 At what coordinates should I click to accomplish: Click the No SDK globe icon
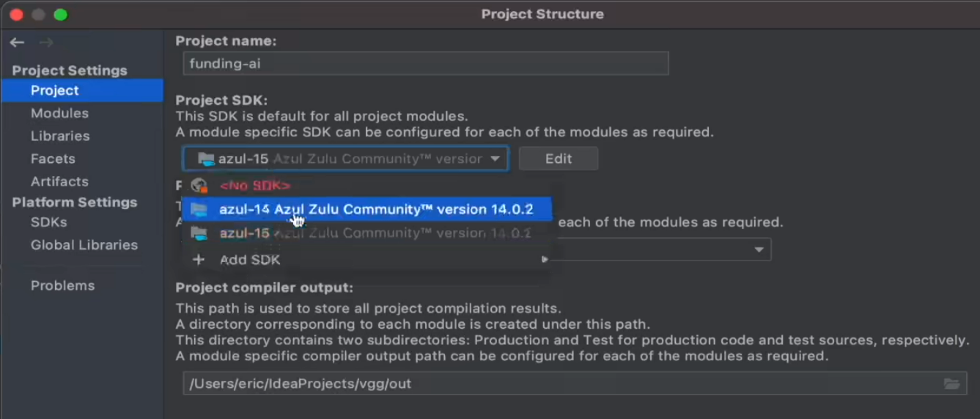[199, 186]
